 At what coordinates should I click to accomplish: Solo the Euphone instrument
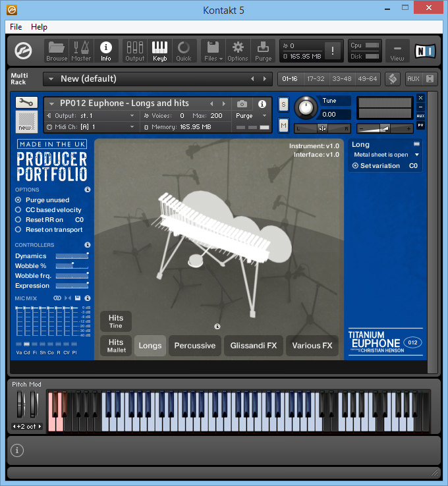(x=283, y=104)
